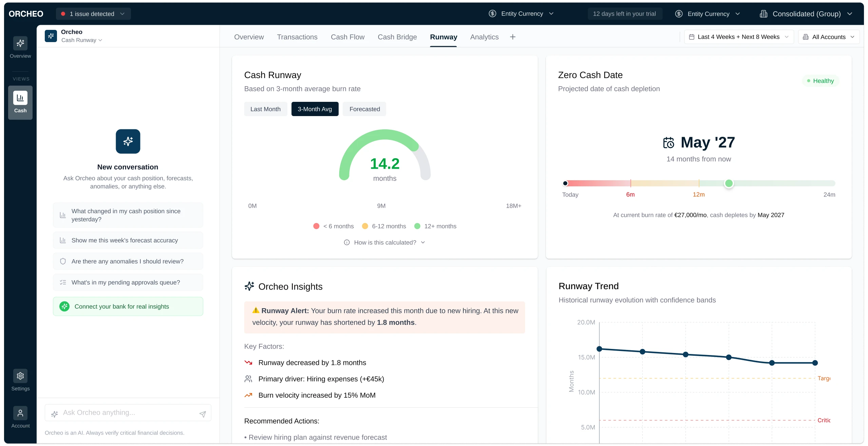The image size is (868, 446).
Task: Switch to the Cash Bridge tab
Action: point(397,37)
